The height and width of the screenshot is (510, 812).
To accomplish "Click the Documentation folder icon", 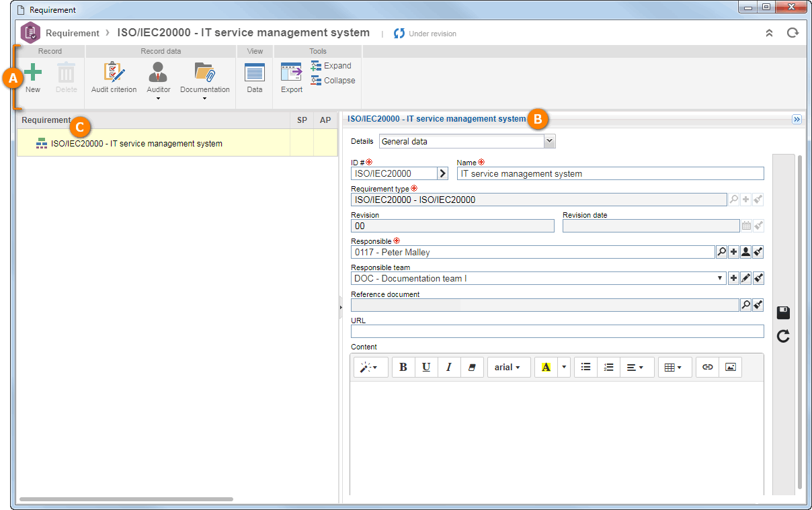I will point(204,73).
